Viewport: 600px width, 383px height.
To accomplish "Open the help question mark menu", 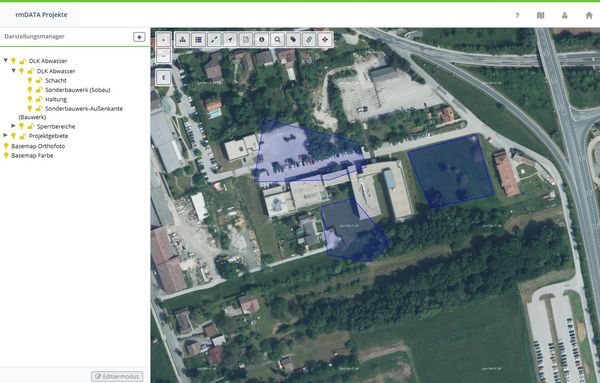I will coord(517,15).
